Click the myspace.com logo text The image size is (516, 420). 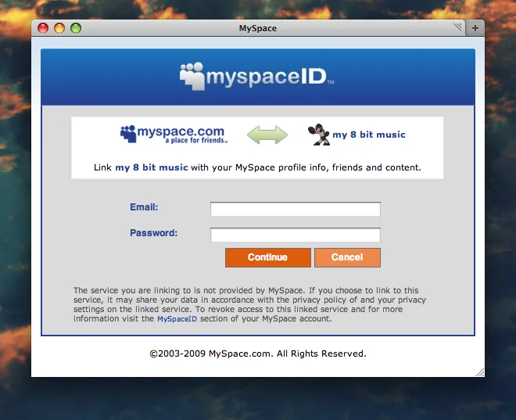(181, 133)
